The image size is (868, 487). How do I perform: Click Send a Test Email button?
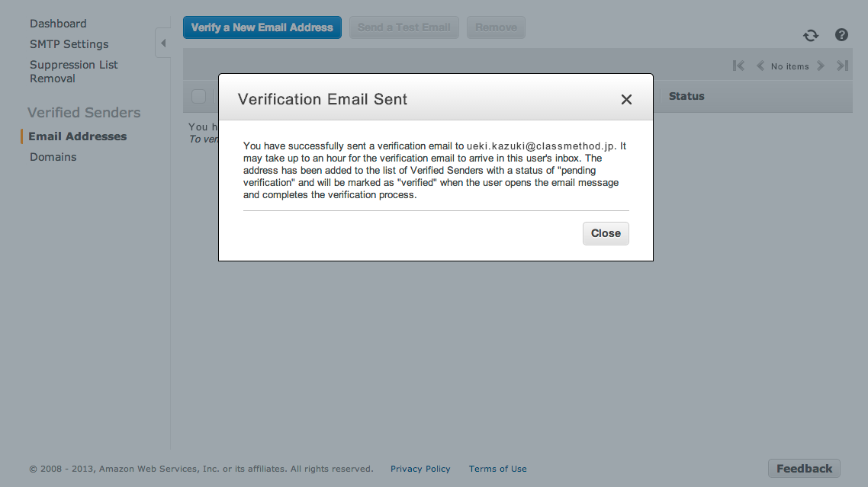(x=403, y=27)
